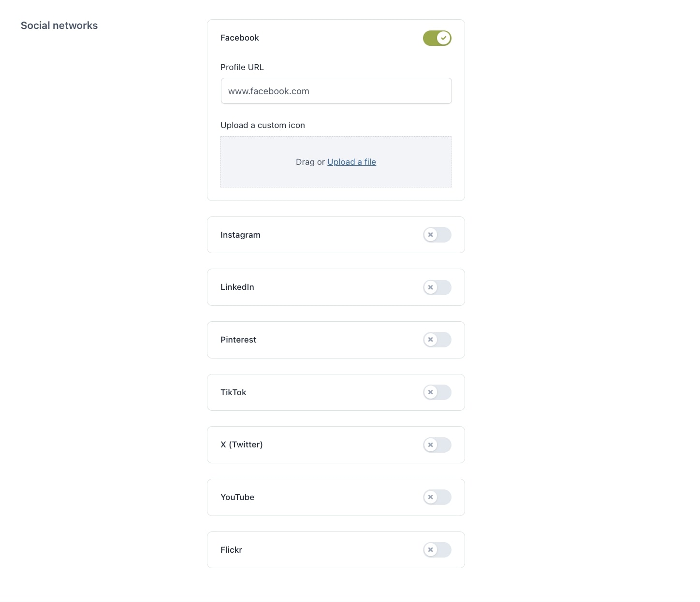Click the 'Social networks' section heading
700x602 pixels.
click(59, 26)
